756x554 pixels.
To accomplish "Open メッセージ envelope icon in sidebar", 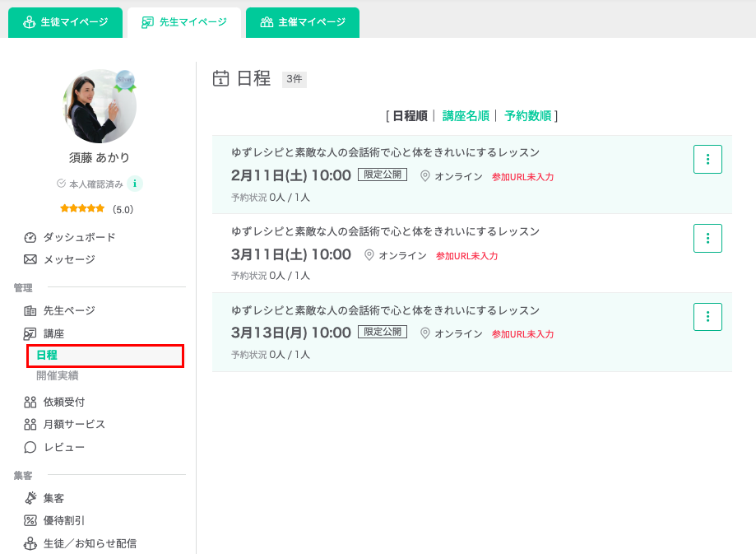I will click(30, 259).
